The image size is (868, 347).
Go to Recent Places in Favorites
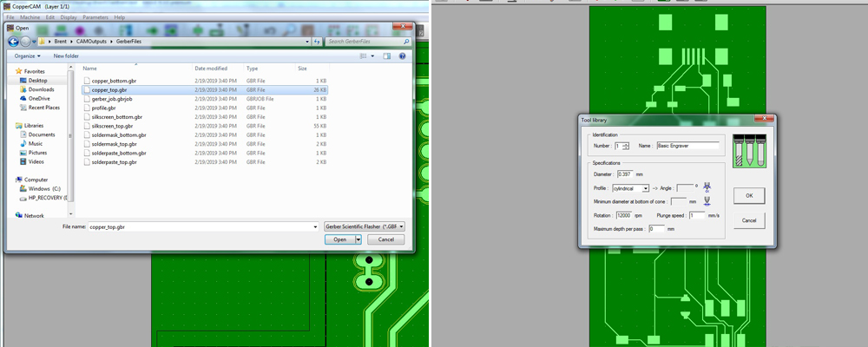click(x=43, y=108)
